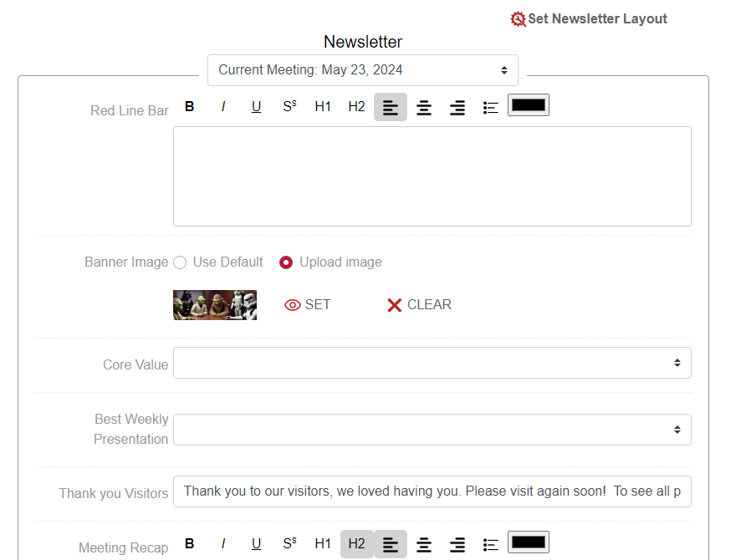Toggle Italic in Red Line Bar toolbar

[223, 107]
